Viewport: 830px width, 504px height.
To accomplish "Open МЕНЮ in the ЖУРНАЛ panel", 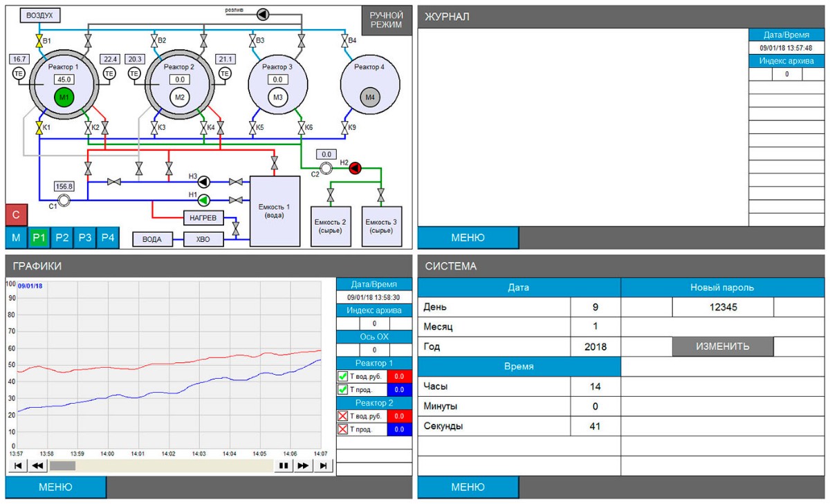I will (468, 238).
